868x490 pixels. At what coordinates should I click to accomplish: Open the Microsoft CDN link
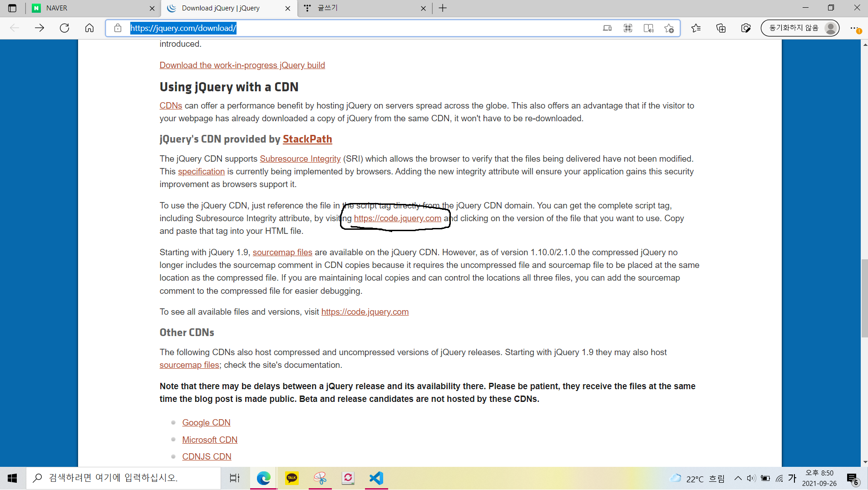(x=210, y=440)
